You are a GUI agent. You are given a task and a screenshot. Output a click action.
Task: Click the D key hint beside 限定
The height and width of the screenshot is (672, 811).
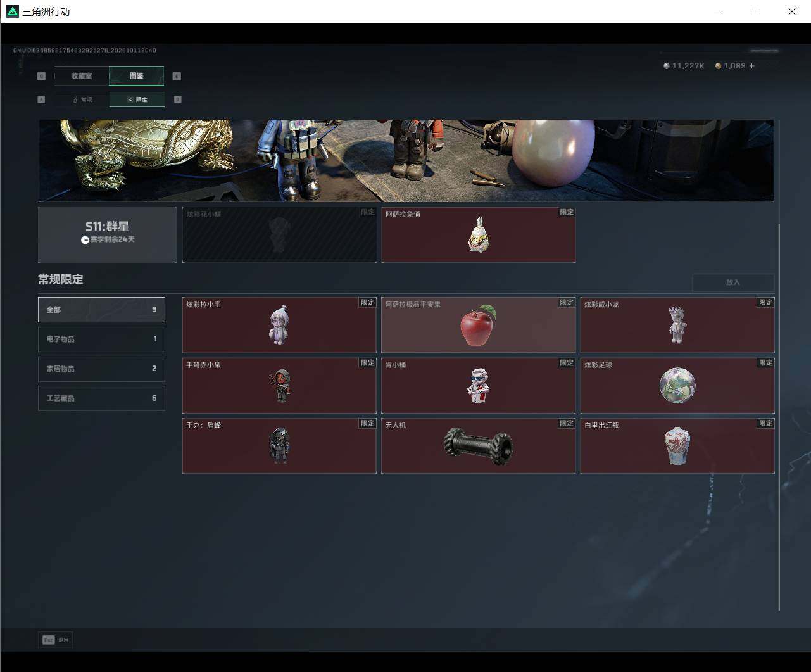pos(177,99)
